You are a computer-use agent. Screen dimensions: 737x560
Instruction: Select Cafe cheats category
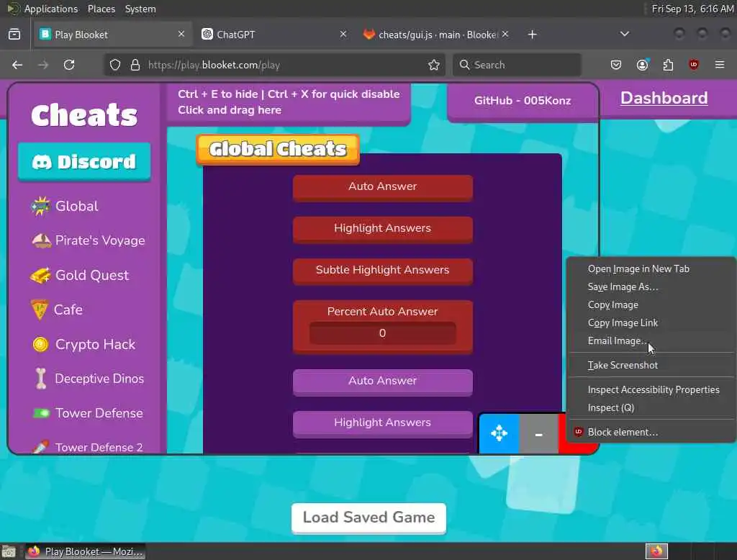click(x=56, y=310)
